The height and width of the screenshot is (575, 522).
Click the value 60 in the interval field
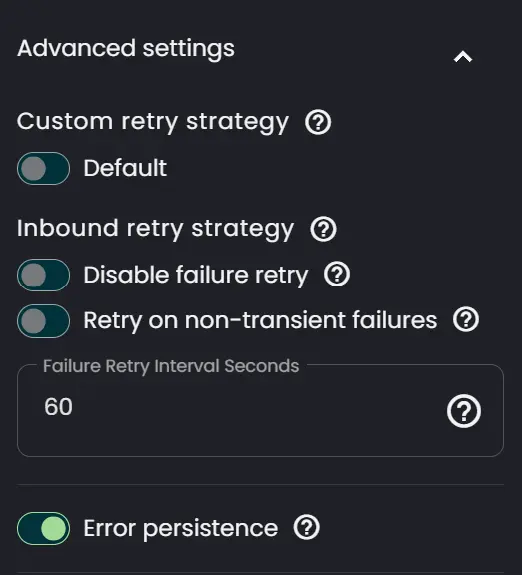tap(58, 407)
